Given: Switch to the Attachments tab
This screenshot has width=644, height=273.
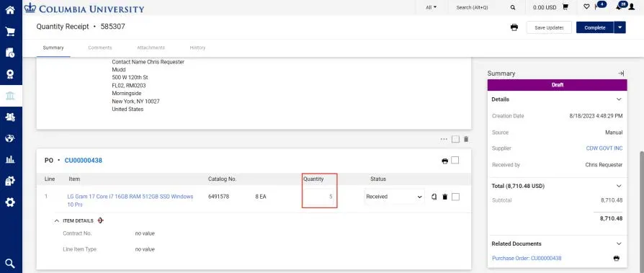Looking at the screenshot, I should tap(151, 48).
